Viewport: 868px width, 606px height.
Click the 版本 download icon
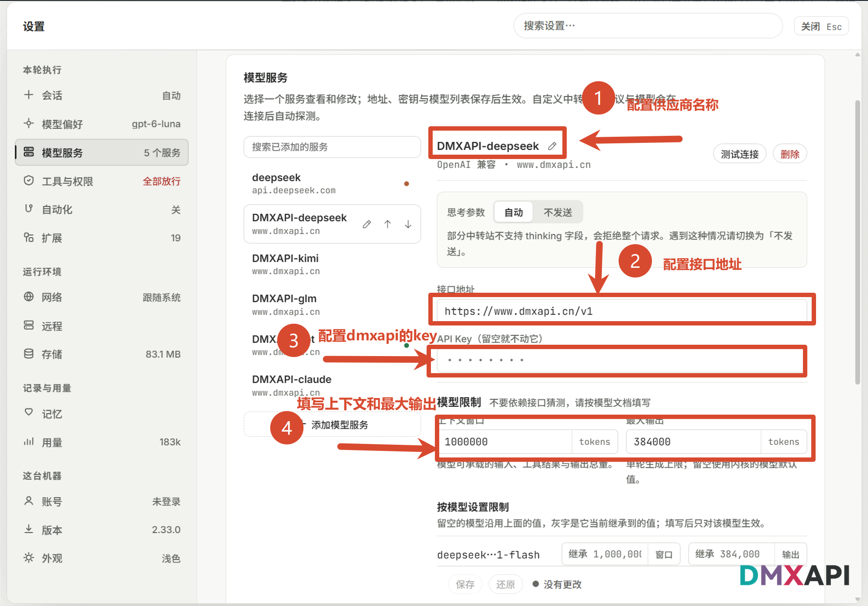pos(29,529)
